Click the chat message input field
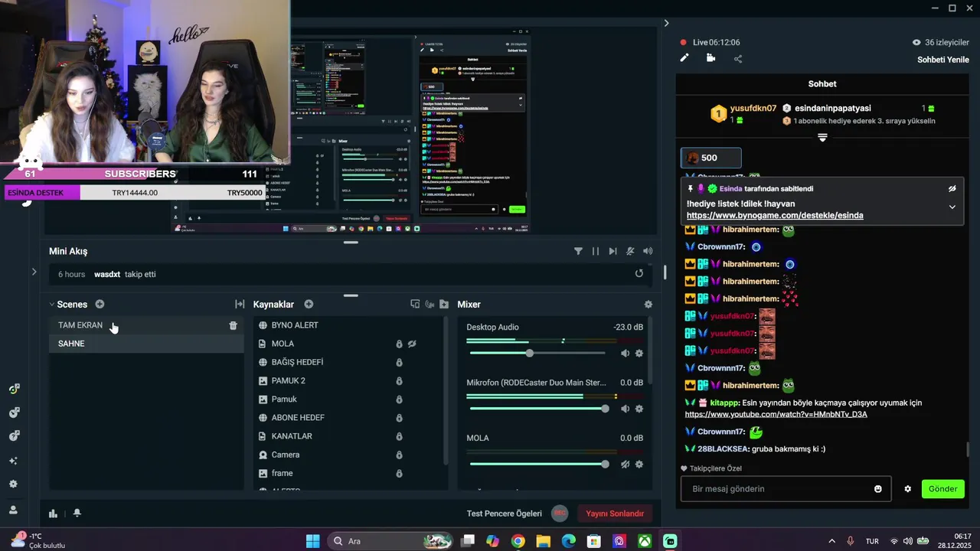The image size is (980, 551). [x=776, y=489]
